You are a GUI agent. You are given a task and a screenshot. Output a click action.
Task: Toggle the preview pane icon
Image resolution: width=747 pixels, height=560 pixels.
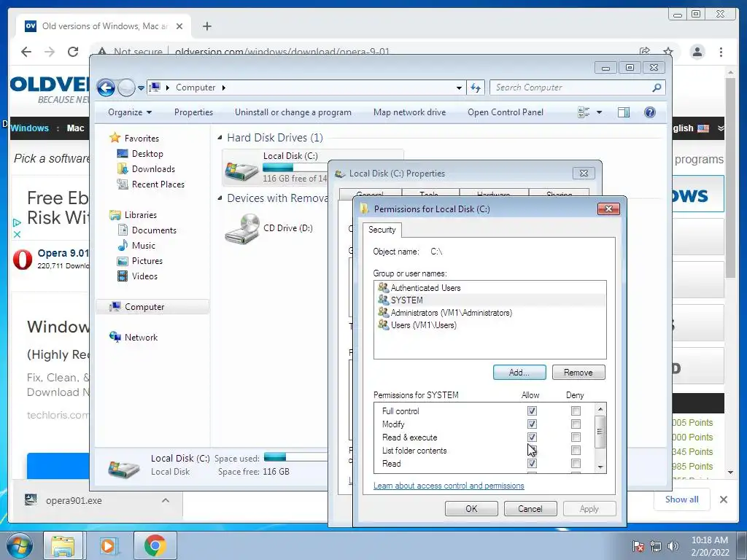click(x=624, y=112)
